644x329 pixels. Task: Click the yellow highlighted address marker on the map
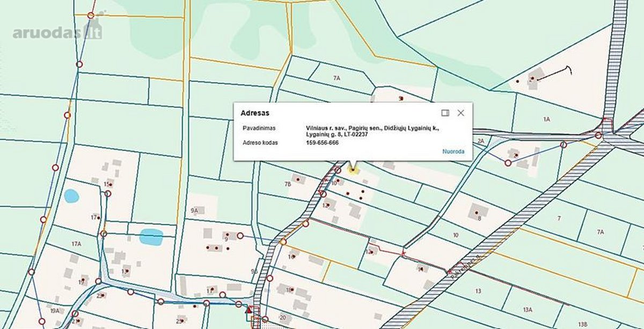point(353,170)
